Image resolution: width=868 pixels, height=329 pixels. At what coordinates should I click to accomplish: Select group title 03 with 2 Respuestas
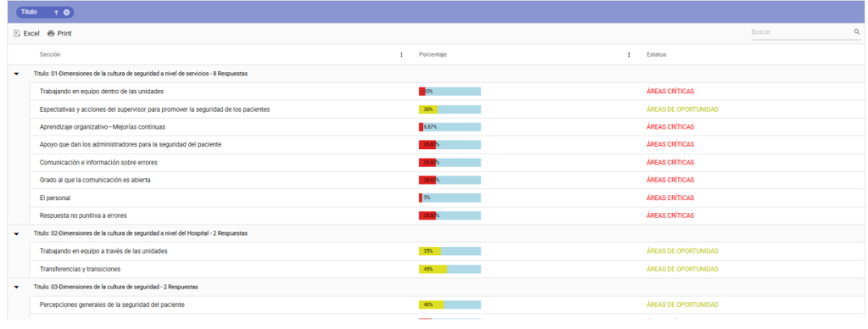116,287
